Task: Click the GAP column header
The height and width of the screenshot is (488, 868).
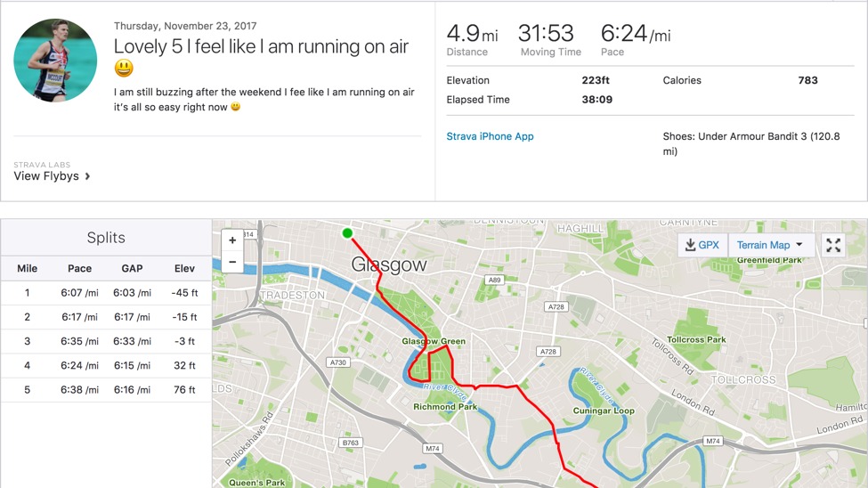Action: click(x=132, y=268)
